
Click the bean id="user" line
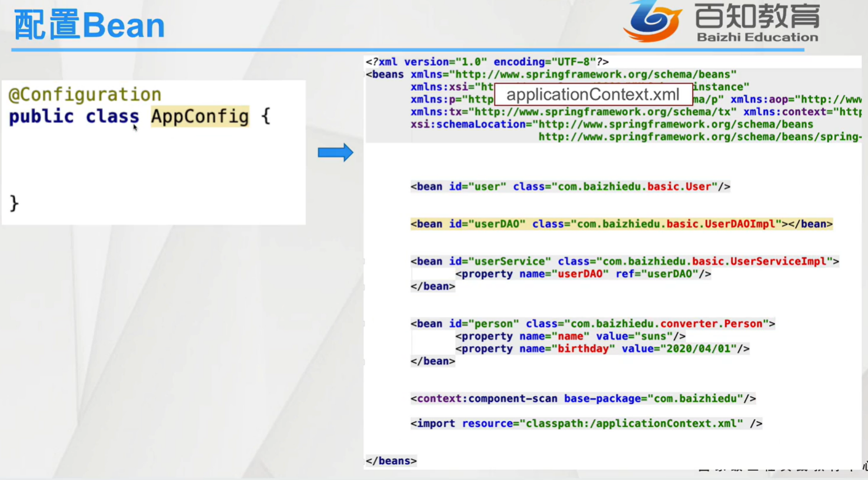(570, 187)
